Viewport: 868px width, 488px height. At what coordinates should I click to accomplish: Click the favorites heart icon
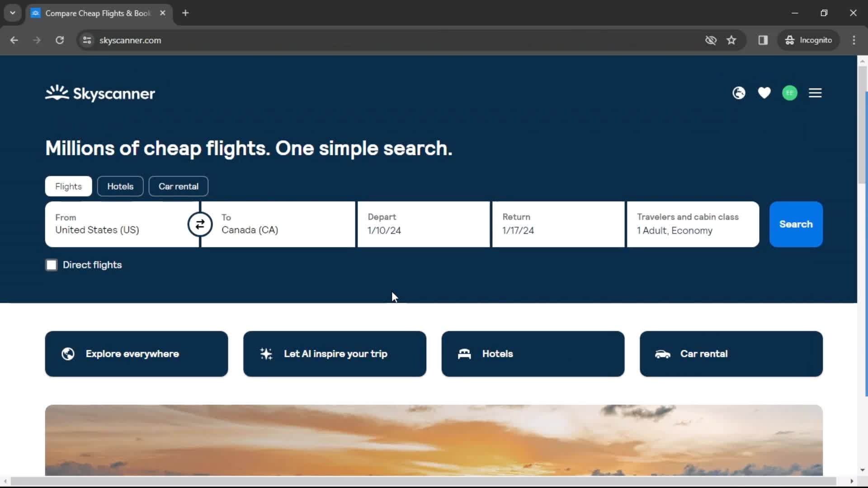tap(764, 93)
